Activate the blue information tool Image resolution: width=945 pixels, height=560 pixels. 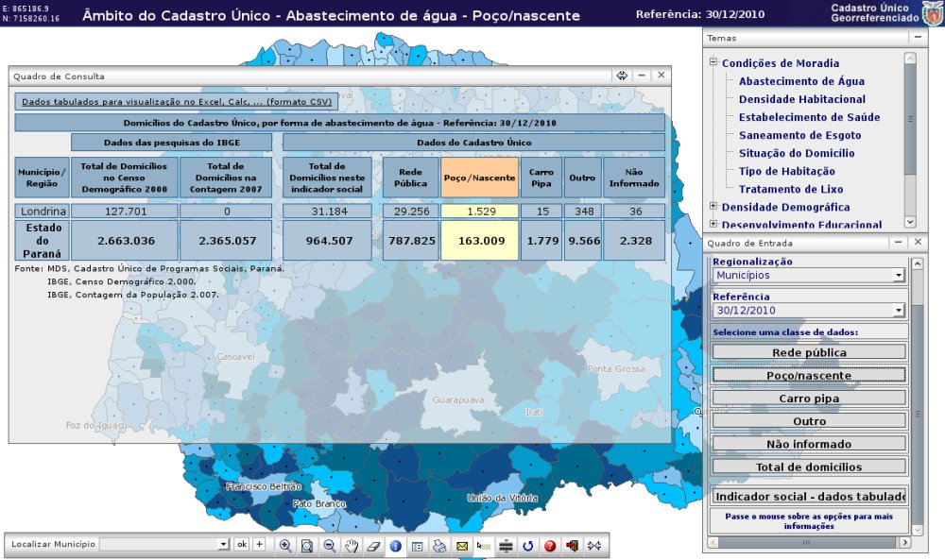[395, 545]
